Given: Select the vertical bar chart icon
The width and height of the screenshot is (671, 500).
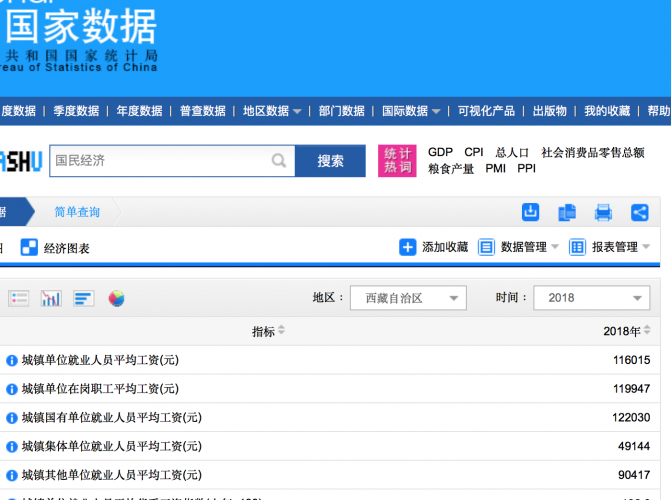Looking at the screenshot, I should [51, 298].
